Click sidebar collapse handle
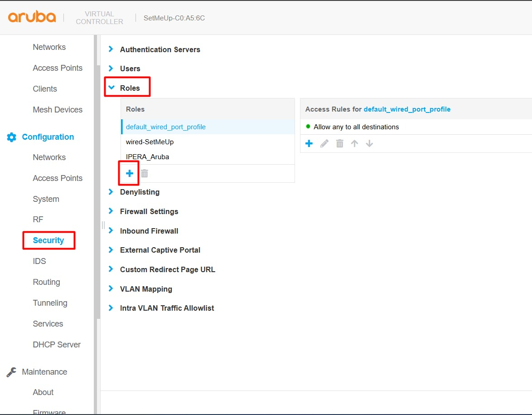 pos(103,225)
